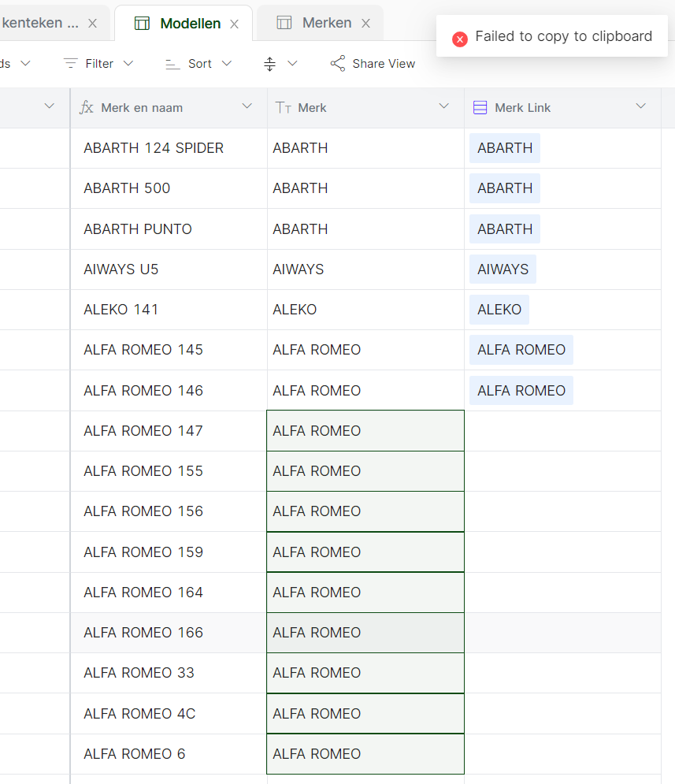The width and height of the screenshot is (675, 784).
Task: Open the Sort dropdown chevron
Action: point(227,63)
